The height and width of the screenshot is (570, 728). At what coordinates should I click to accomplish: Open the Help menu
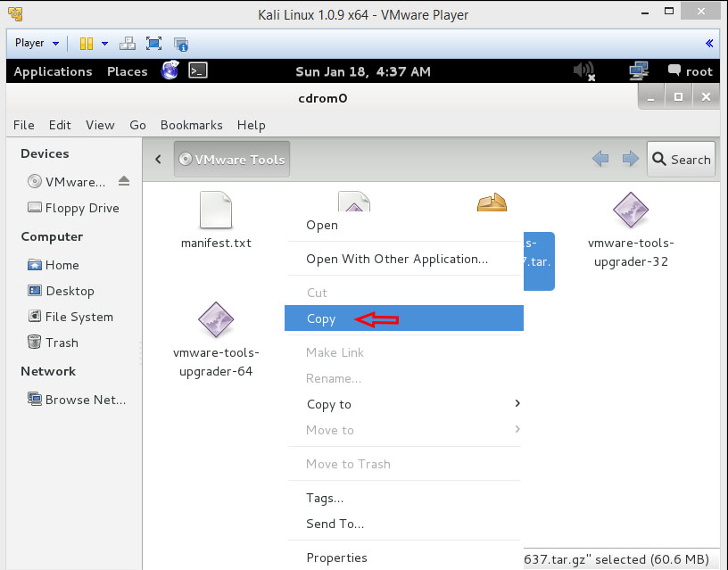tap(252, 125)
